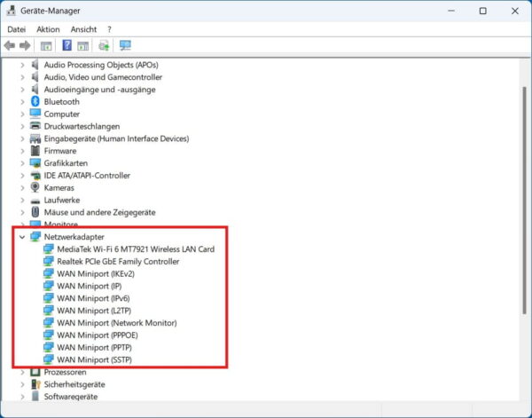Click the Bluetooth category icon
Screen dimensions: 532x418
(35, 101)
